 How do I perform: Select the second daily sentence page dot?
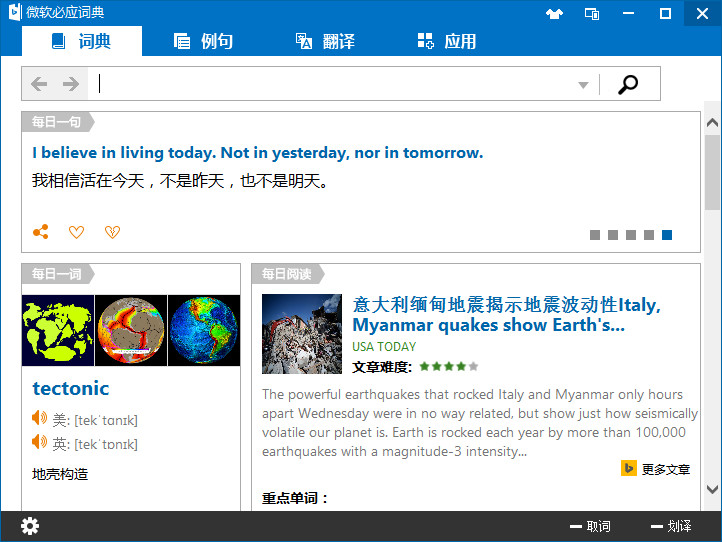(x=613, y=235)
